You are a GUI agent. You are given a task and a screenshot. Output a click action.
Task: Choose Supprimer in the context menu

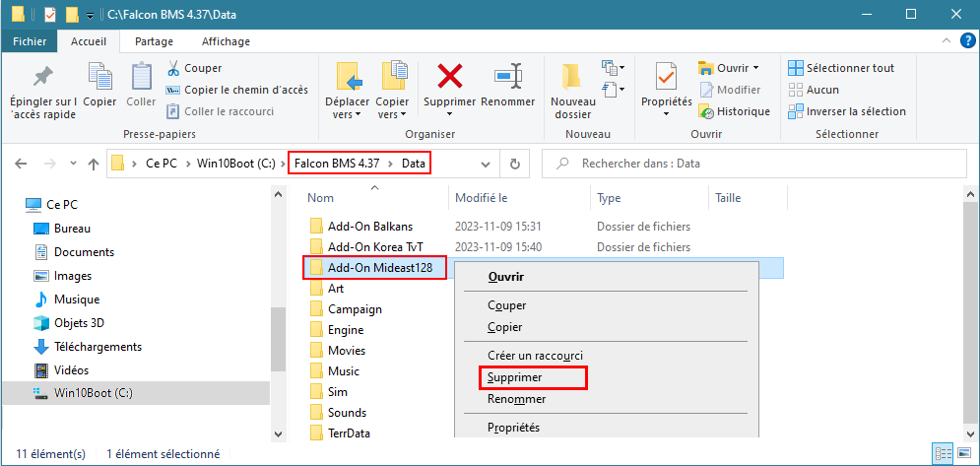point(514,377)
